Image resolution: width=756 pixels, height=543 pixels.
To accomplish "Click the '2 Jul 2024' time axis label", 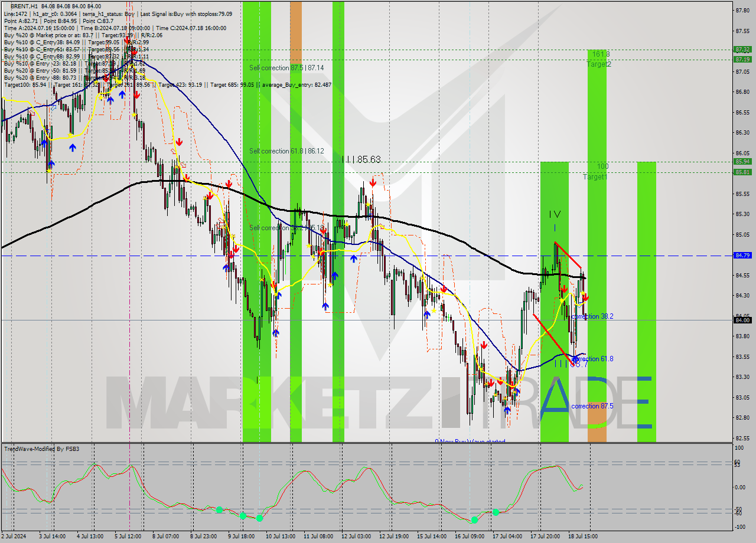I will 15,536.
